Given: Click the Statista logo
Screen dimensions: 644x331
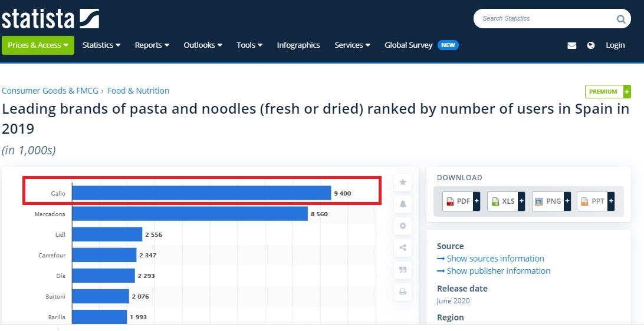Looking at the screenshot, I should (x=50, y=18).
